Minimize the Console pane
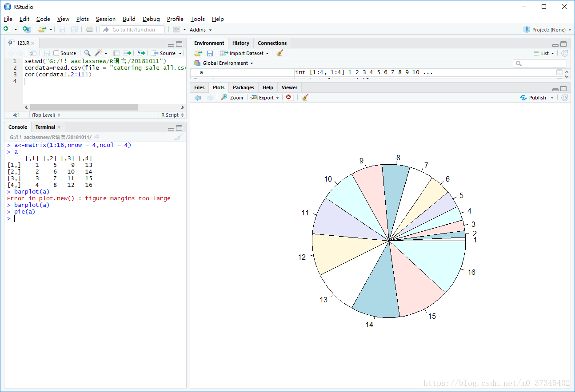 click(x=171, y=128)
